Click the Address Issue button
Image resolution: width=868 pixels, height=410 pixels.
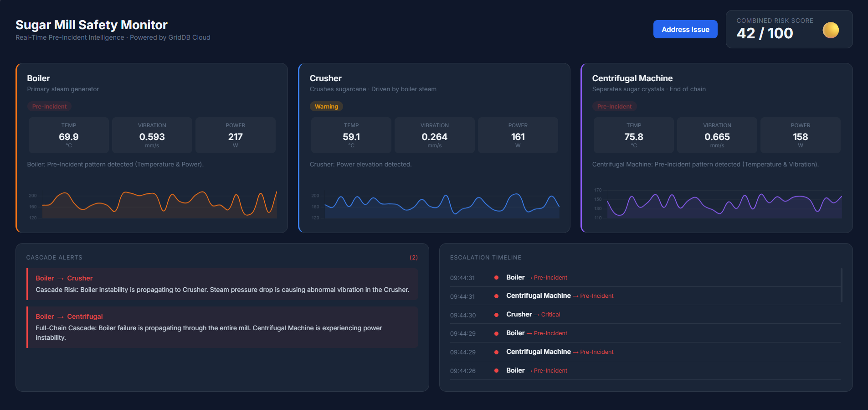point(685,29)
